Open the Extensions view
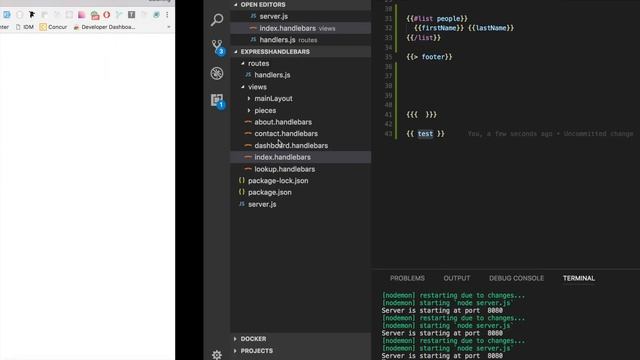The width and height of the screenshot is (640, 360). point(217,100)
